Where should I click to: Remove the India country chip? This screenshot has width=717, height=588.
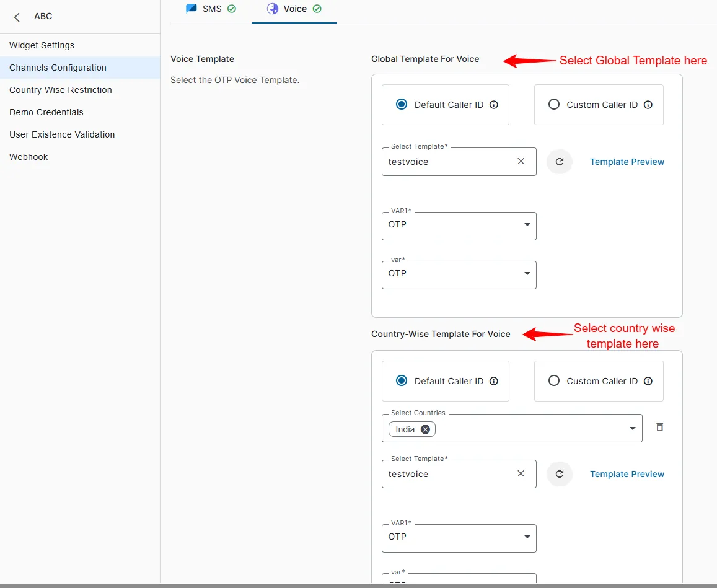[x=425, y=429]
